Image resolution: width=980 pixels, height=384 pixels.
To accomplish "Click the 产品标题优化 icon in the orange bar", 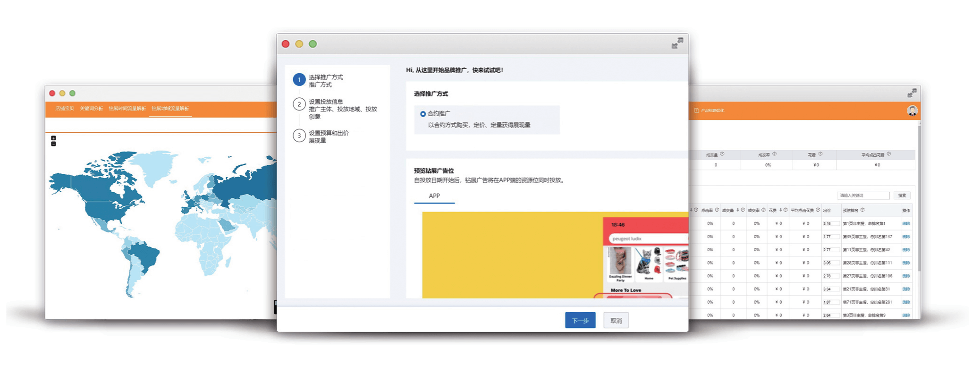I will [696, 111].
